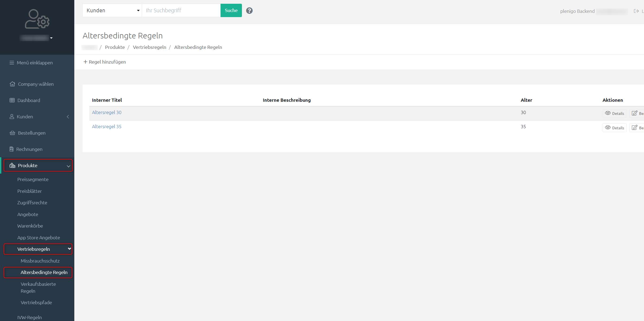Click the Altersbedingte Regeln breadcrumb text

[x=198, y=47]
